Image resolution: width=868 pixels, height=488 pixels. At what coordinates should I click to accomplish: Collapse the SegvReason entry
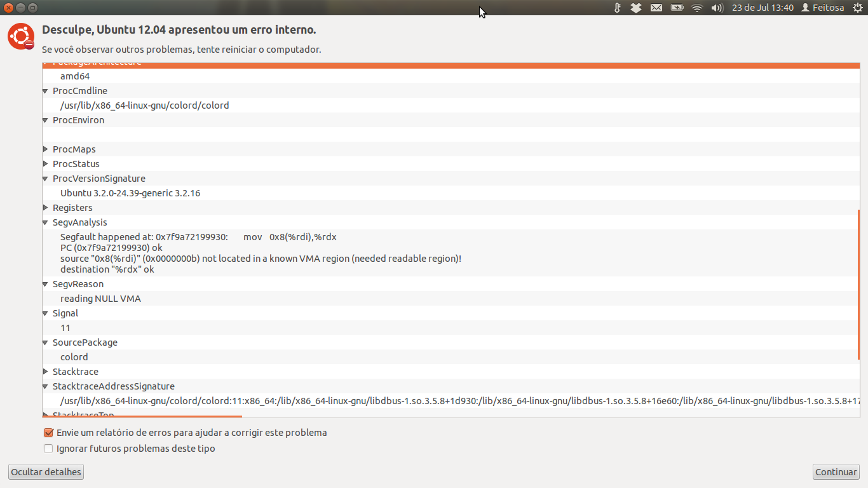pos(46,284)
